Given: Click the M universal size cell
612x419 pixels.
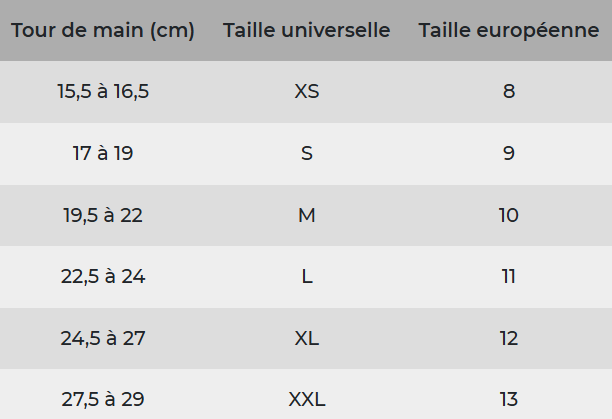Looking at the screenshot, I should point(307,216).
